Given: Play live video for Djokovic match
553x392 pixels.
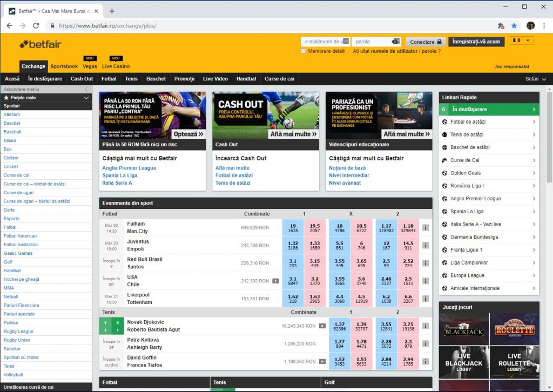Looking at the screenshot, I should click(x=322, y=326).
